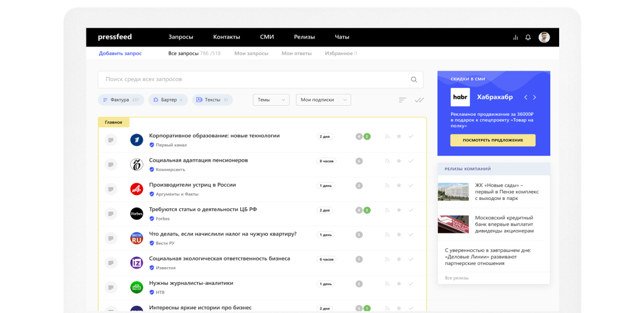Viewport: 644px width, 313px height.
Task: Mark Корпоративное образование request as read
Action: (x=411, y=136)
